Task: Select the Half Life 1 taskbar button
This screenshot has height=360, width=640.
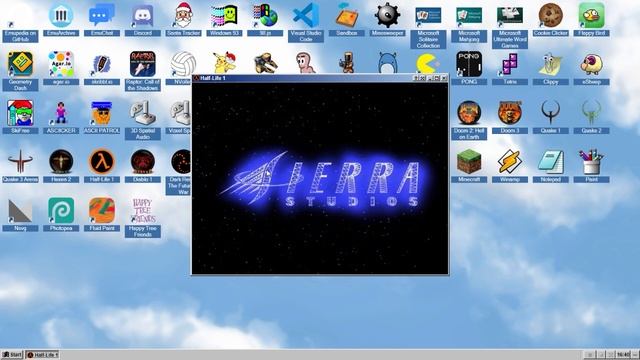Action: point(42,355)
